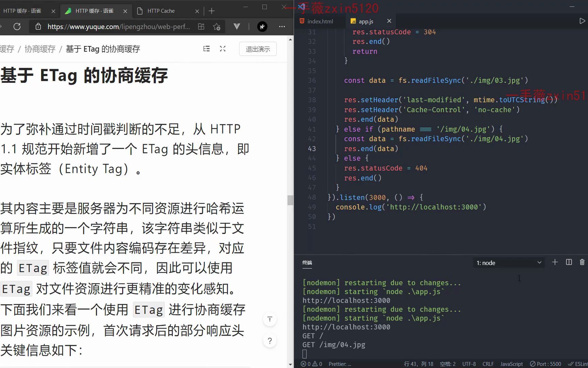Screen dimensions: 588x368
Task: Open the 终端 terminal panel tab
Action: point(307,262)
